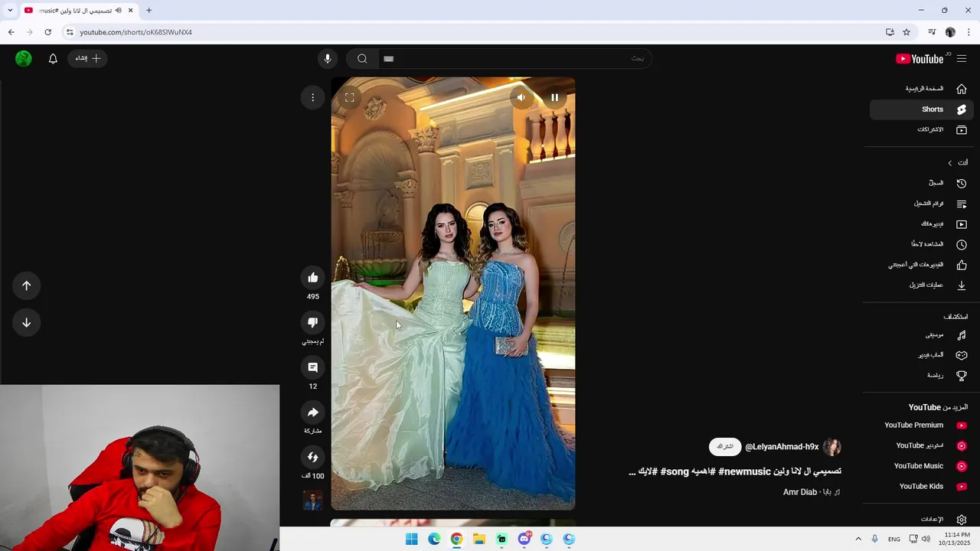
Task: Click the sound thumbnail below remix button
Action: [312, 500]
